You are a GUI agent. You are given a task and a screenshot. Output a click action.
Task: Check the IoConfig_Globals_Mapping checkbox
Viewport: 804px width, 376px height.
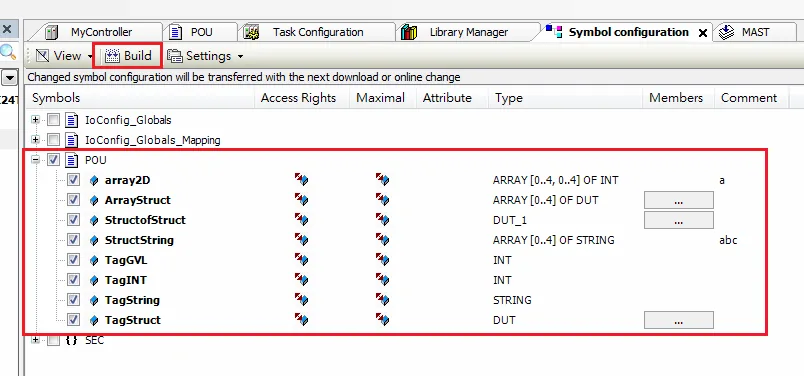[x=53, y=140]
